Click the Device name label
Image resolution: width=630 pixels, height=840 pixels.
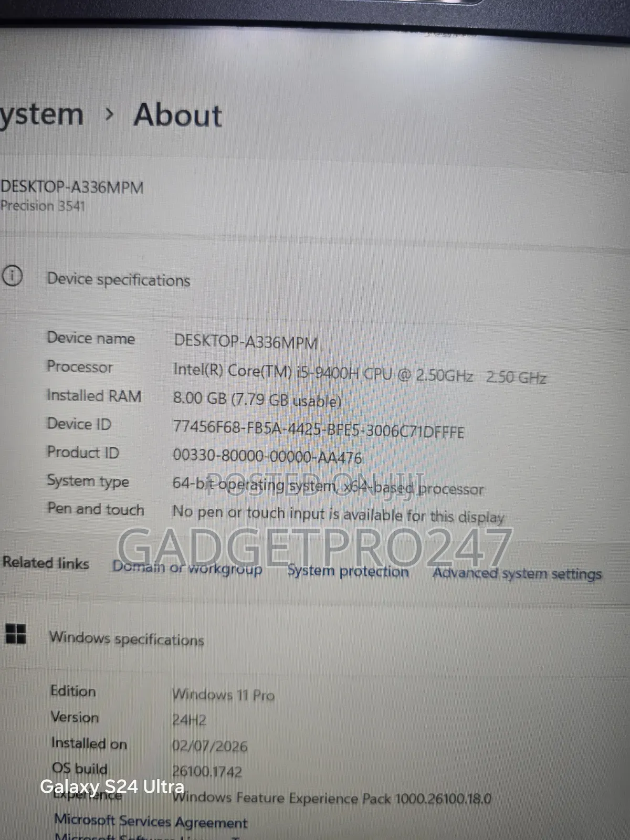(91, 338)
